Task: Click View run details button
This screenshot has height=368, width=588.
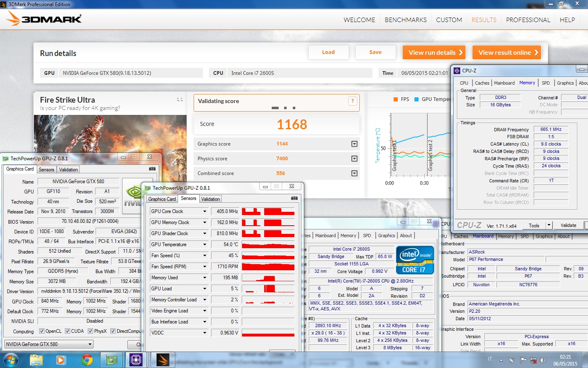Action: tap(434, 52)
